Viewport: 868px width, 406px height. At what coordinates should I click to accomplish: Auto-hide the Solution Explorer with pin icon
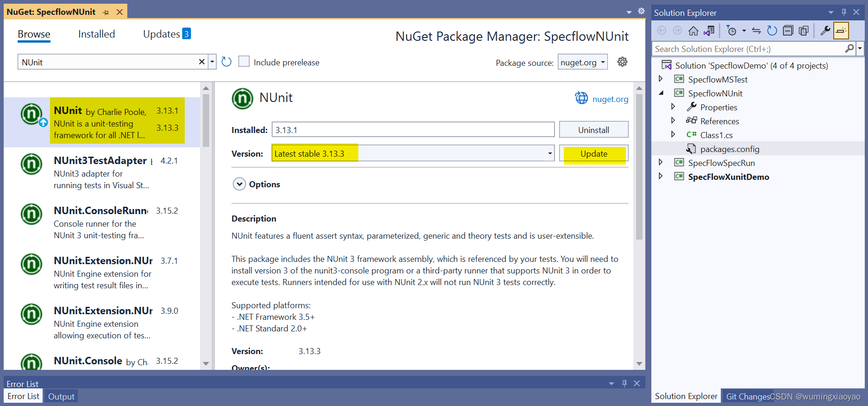(844, 13)
